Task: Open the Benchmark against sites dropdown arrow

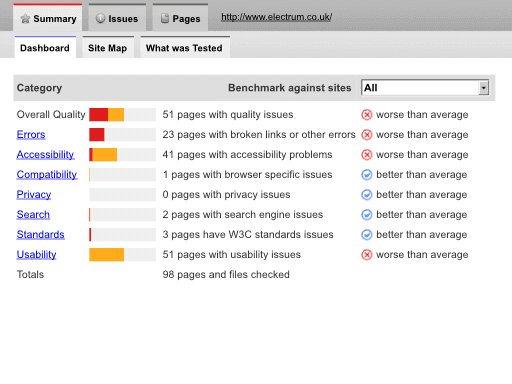Action: click(x=483, y=88)
